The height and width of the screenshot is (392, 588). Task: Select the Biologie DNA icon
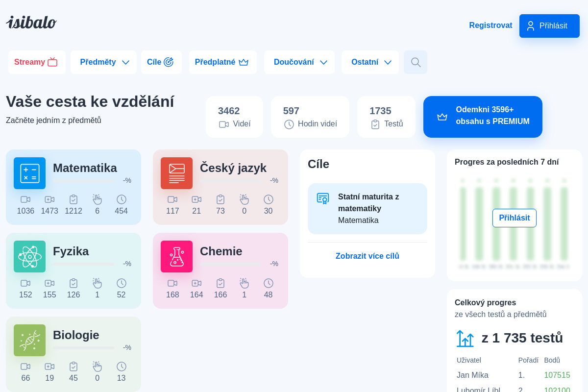(x=29, y=340)
